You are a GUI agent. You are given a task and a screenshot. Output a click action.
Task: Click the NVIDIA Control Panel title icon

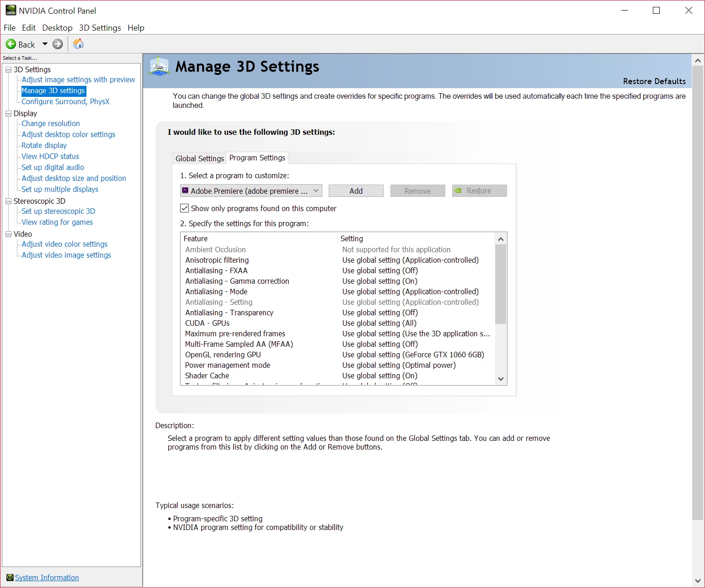(11, 10)
